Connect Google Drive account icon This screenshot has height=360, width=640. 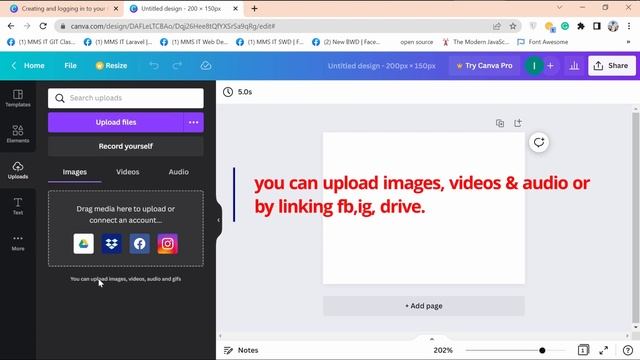coord(84,244)
